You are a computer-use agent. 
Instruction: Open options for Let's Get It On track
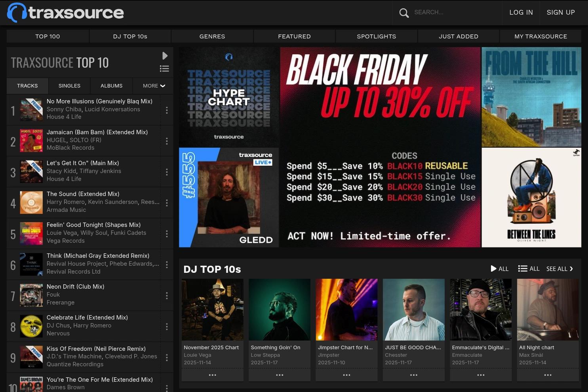coord(167,172)
